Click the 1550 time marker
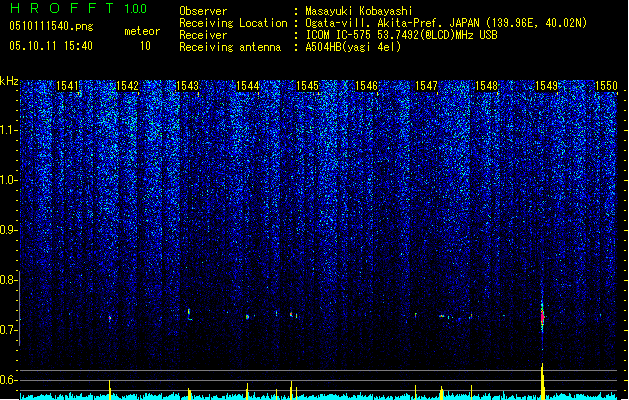The height and width of the screenshot is (400, 629). [606, 86]
